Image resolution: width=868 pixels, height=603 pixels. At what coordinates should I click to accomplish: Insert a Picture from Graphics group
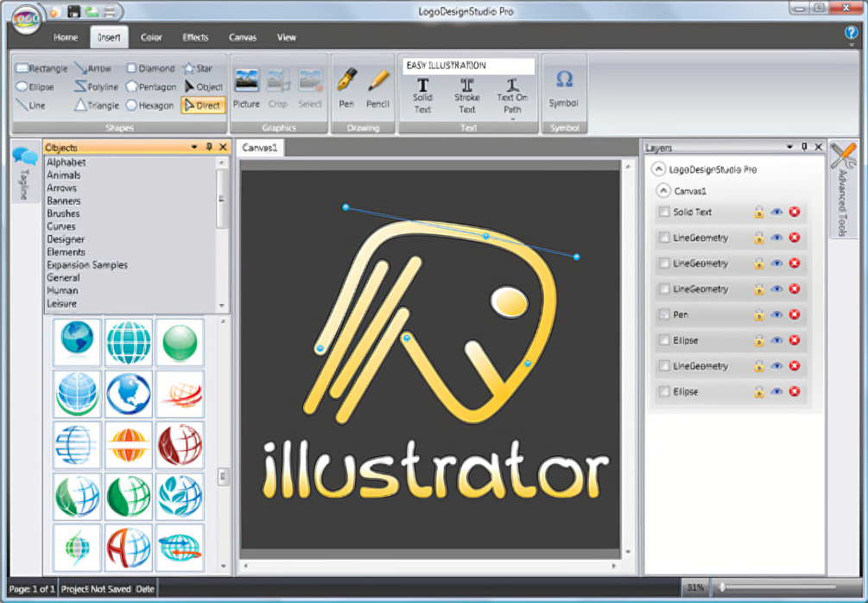(x=246, y=89)
